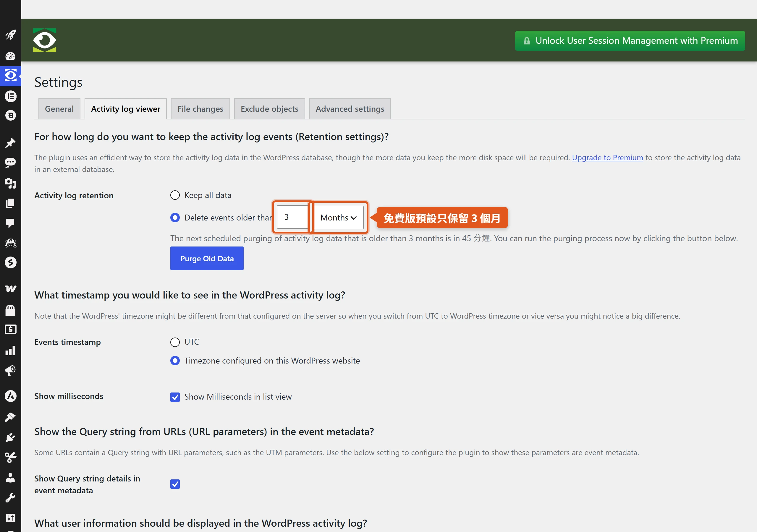Open the Exclude objects tab
This screenshot has height=532, width=757.
(269, 109)
